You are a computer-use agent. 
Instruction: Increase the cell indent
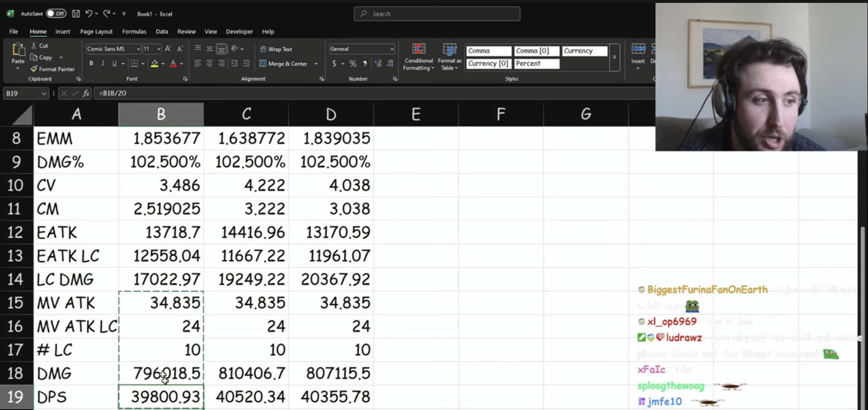click(x=246, y=63)
